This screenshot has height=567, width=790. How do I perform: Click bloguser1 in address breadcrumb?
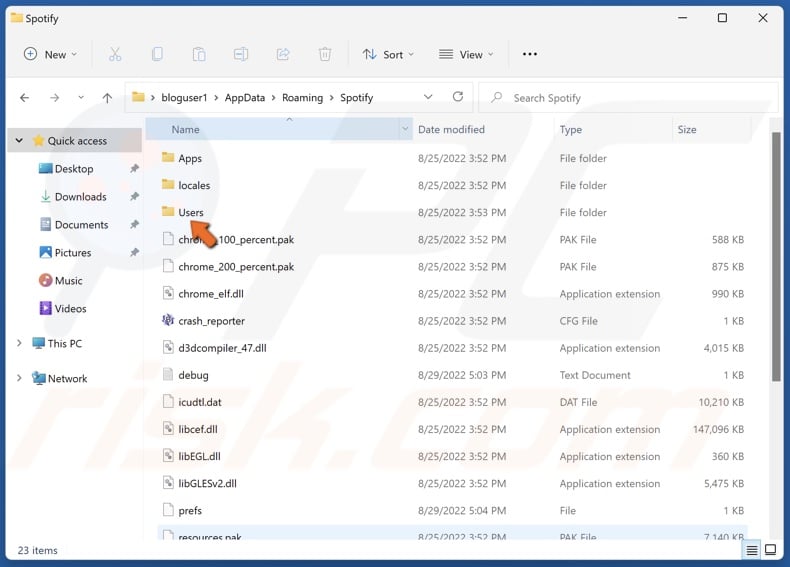[184, 97]
